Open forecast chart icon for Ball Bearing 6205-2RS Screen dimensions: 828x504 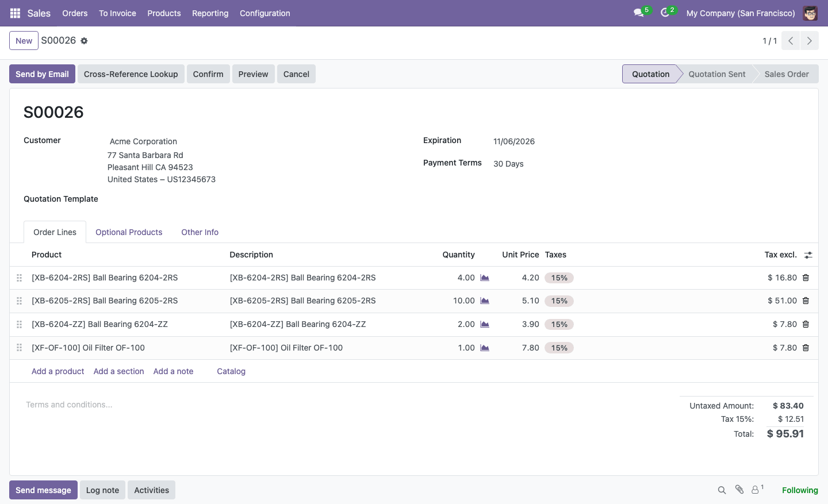(x=485, y=301)
